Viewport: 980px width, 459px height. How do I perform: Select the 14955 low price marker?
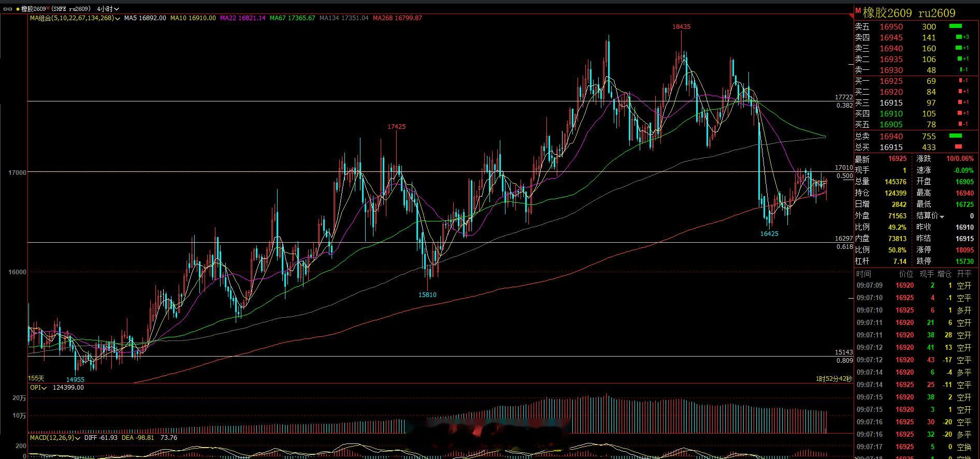pos(75,380)
